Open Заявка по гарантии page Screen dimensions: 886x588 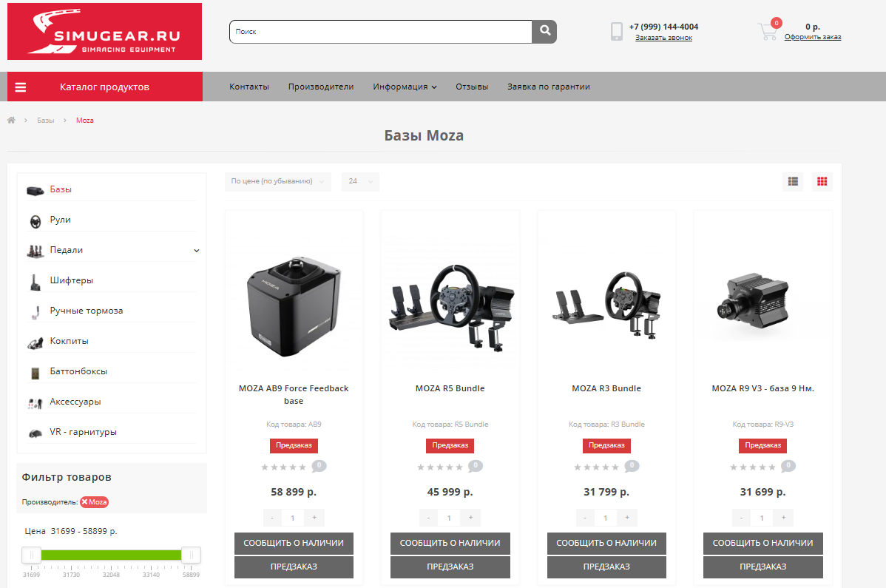(x=548, y=87)
